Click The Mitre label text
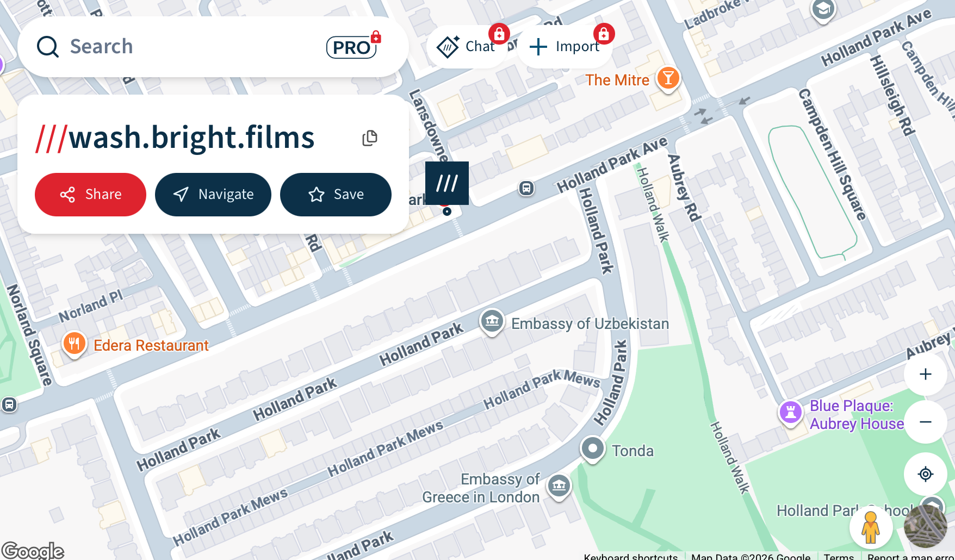The width and height of the screenshot is (955, 560). pos(617,80)
